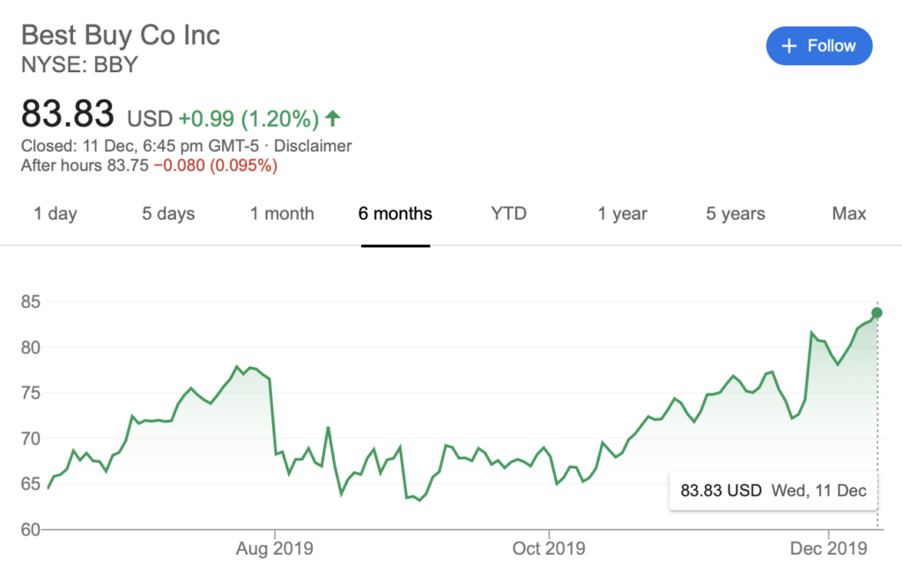This screenshot has width=902, height=588.
Task: Click the Wed, 11 Dec tooltip date
Action: [818, 490]
